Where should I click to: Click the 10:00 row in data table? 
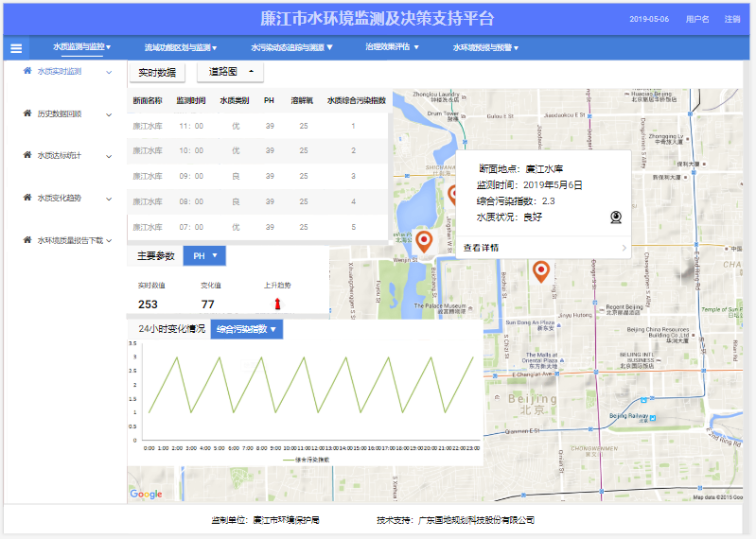point(257,150)
